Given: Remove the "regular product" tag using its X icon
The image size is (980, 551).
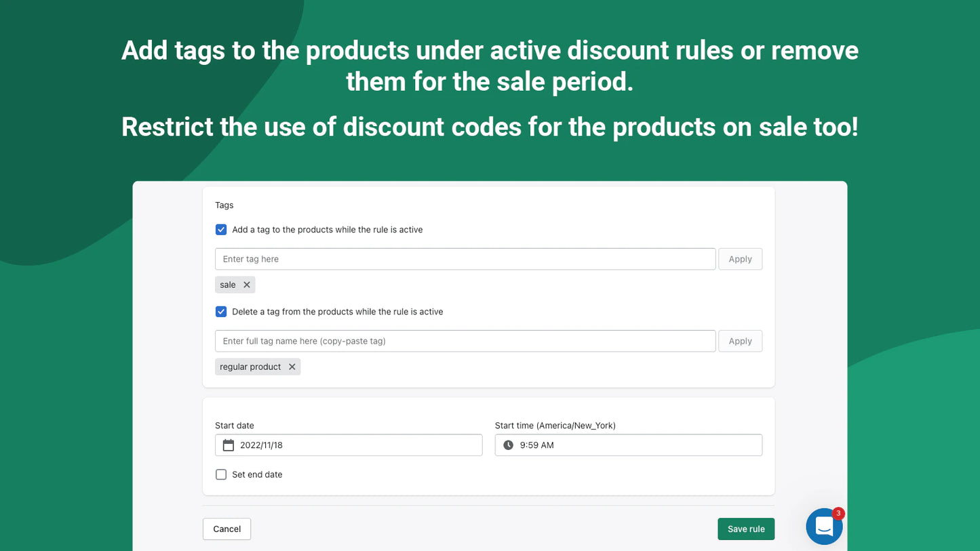Looking at the screenshot, I should [292, 367].
